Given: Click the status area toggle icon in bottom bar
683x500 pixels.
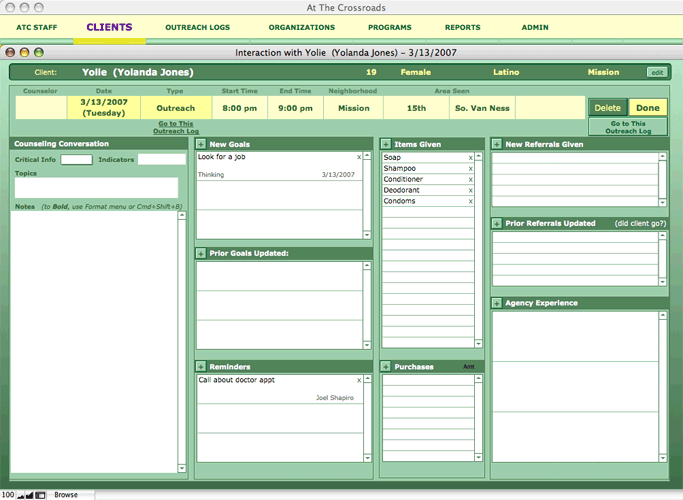Looking at the screenshot, I should pos(40,495).
